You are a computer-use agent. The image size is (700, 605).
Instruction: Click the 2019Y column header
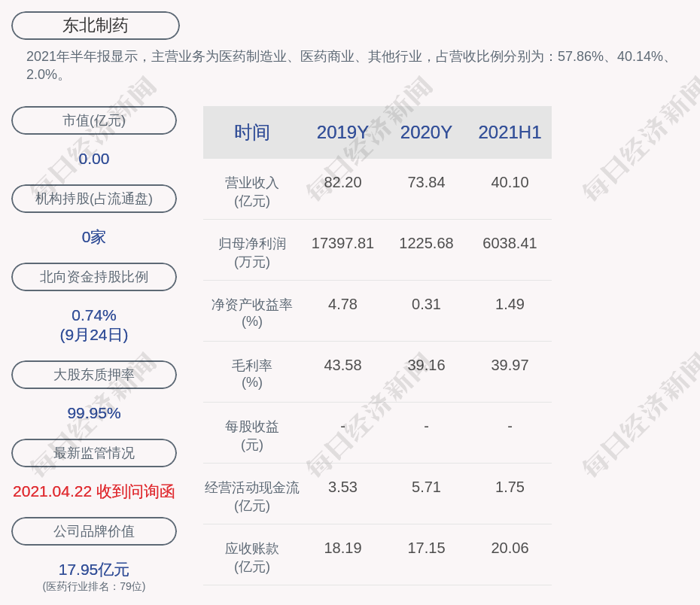pyautogui.click(x=342, y=132)
